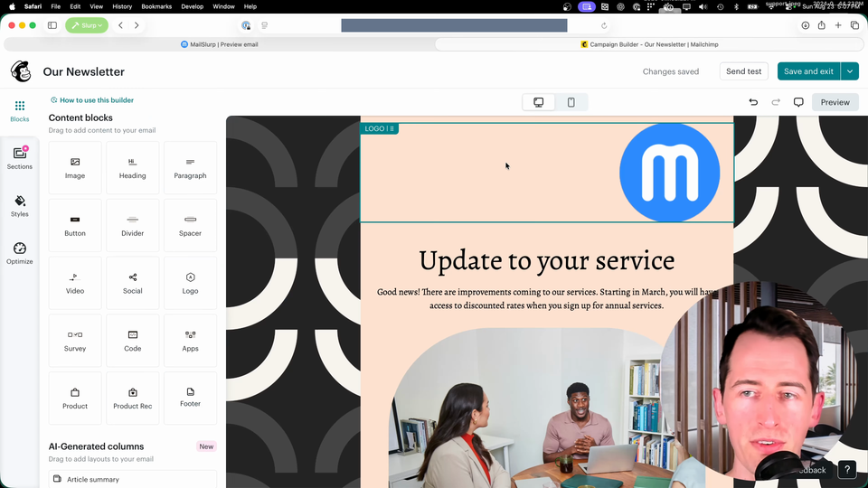Select the Apps content block
The image size is (868, 488).
pos(190,341)
